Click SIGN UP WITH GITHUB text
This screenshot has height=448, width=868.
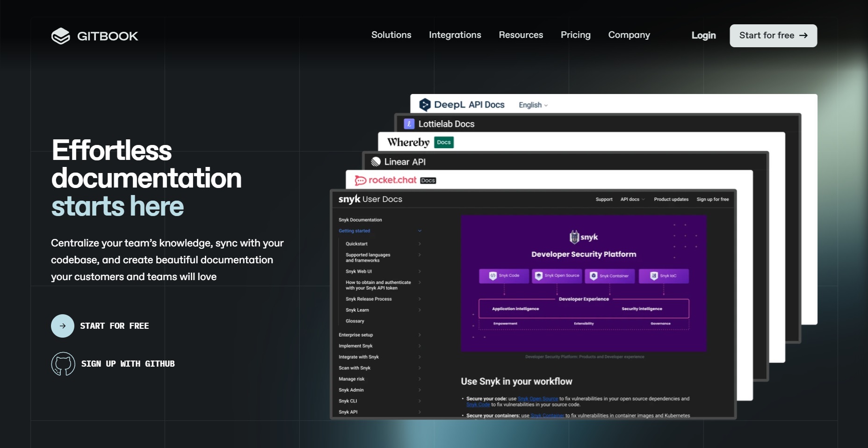(128, 364)
